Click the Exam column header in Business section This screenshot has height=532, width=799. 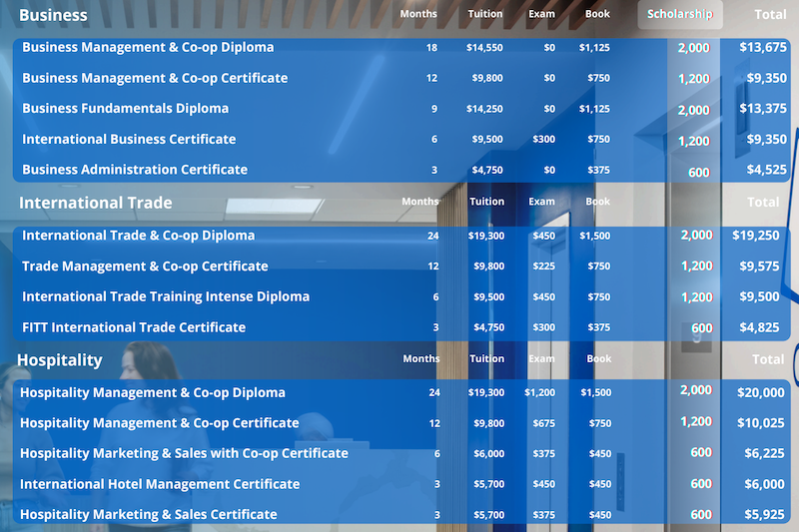tap(541, 14)
